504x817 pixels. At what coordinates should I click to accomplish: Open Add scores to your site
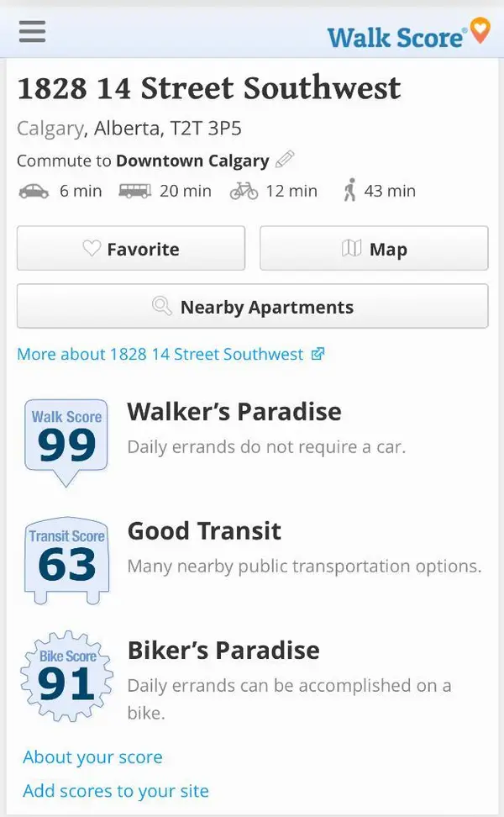pos(115,791)
